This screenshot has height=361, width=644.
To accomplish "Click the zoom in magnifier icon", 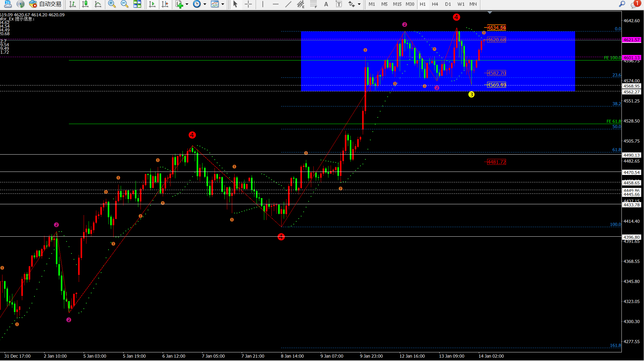I will [x=111, y=4].
